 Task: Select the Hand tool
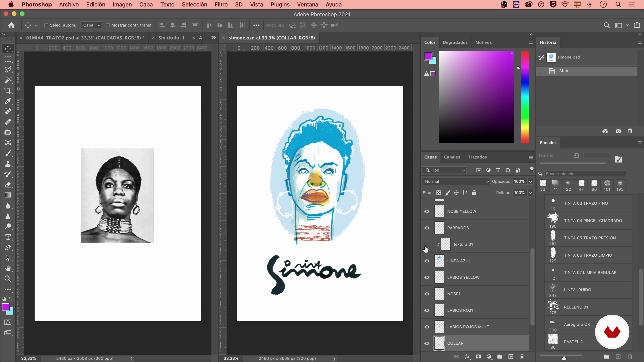click(x=8, y=268)
